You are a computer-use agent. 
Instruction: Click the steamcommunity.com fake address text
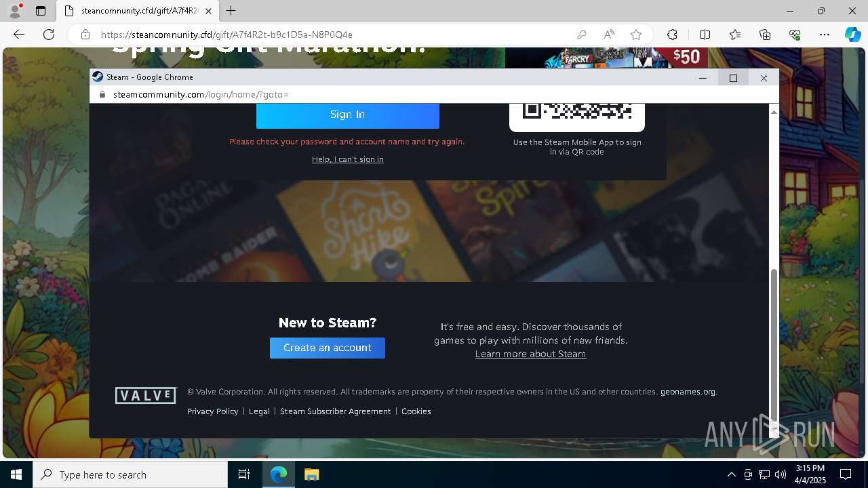(x=201, y=94)
